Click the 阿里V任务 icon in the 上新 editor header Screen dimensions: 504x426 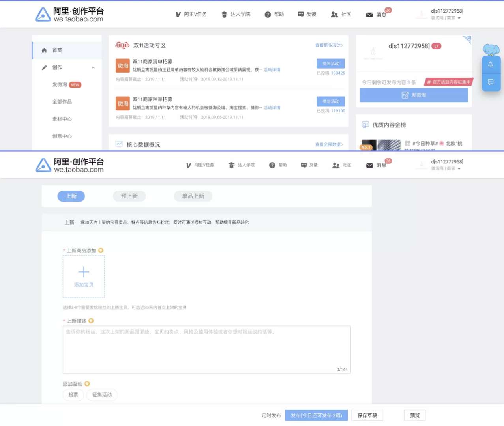coord(189,165)
